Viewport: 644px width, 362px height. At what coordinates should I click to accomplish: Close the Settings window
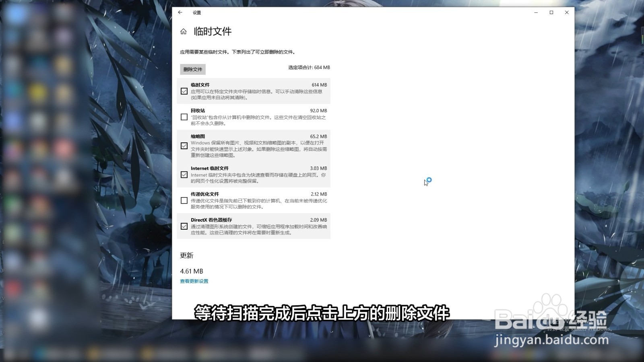pyautogui.click(x=567, y=12)
